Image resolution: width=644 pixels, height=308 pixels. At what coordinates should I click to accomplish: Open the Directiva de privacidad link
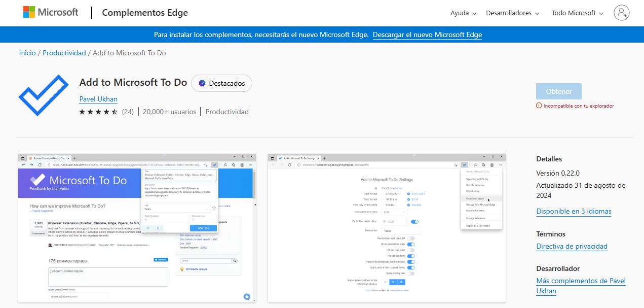point(572,246)
